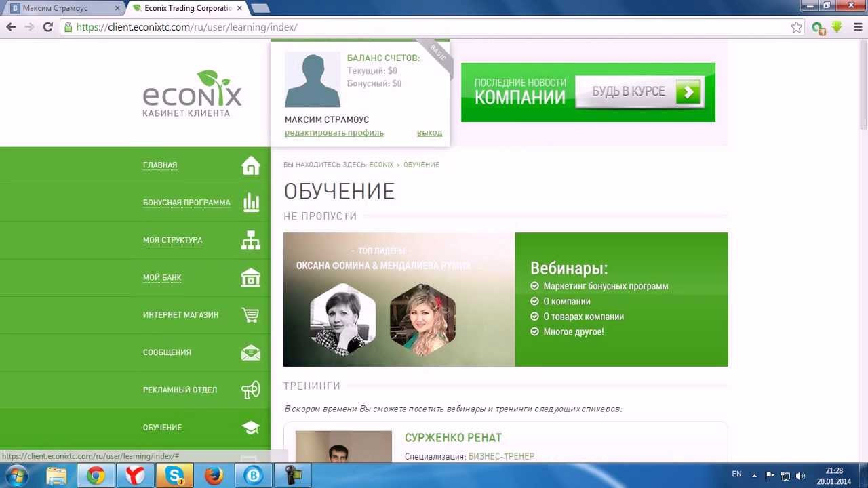Click the EN language indicator in the taskbar
Screen dimensions: 868x488
point(736,474)
